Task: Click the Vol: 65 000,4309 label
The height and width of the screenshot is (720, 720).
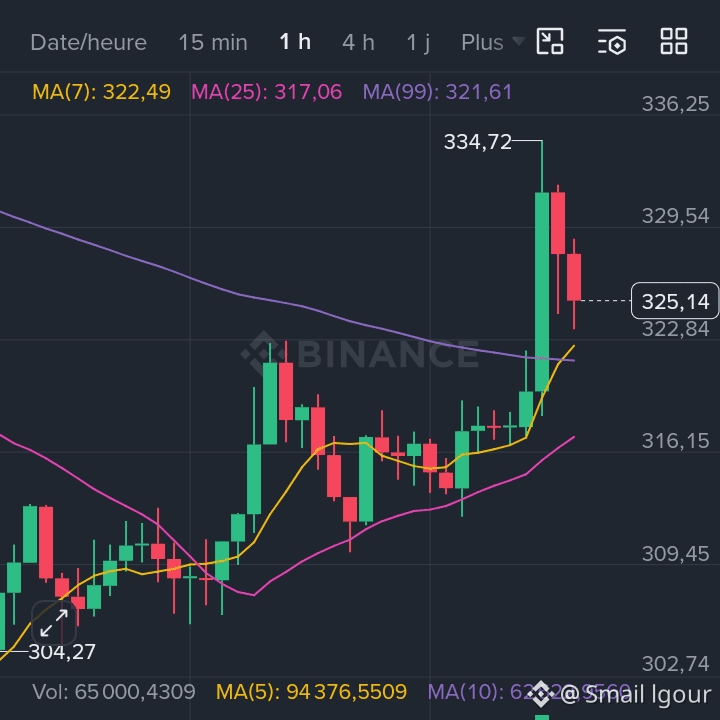Action: tap(114, 692)
